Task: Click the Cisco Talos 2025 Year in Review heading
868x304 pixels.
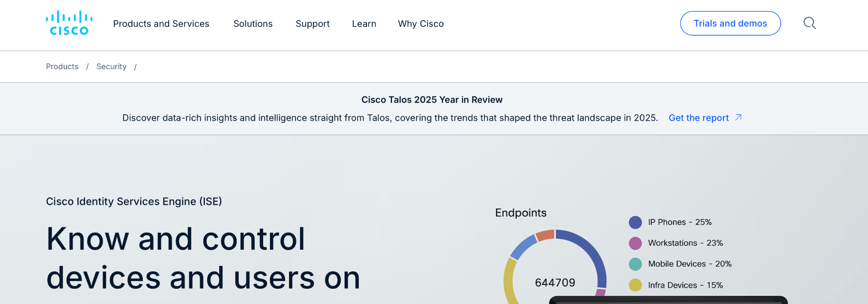Action: [x=432, y=100]
